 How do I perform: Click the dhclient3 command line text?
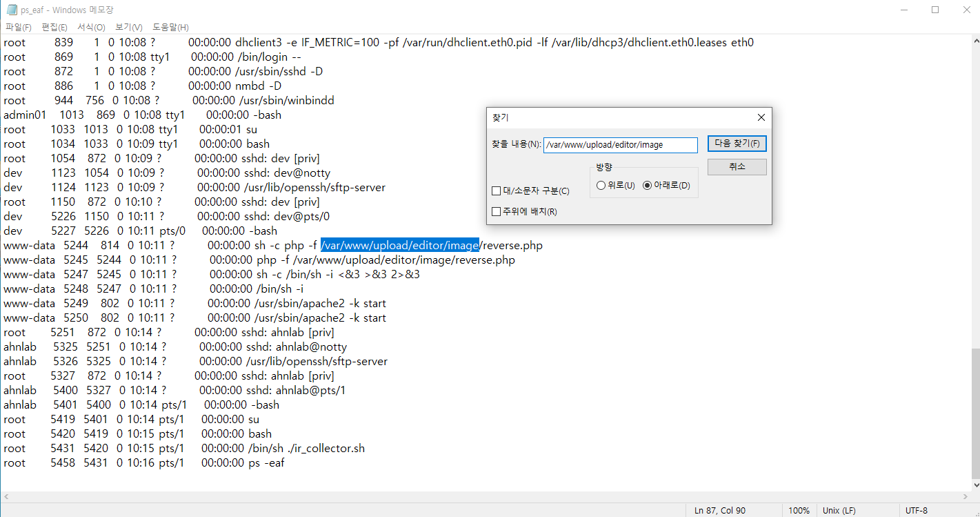tap(494, 42)
